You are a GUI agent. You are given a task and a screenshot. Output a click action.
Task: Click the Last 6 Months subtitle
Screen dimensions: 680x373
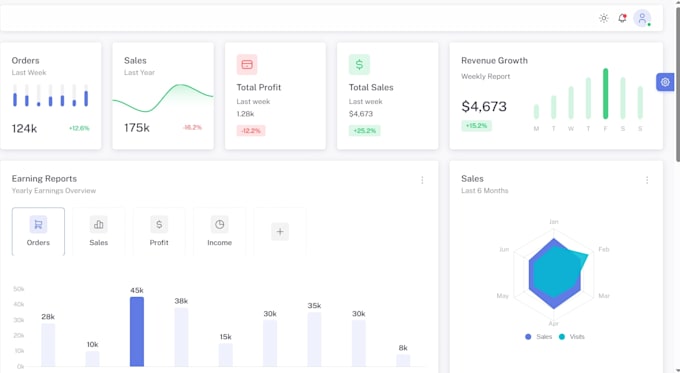coord(484,190)
